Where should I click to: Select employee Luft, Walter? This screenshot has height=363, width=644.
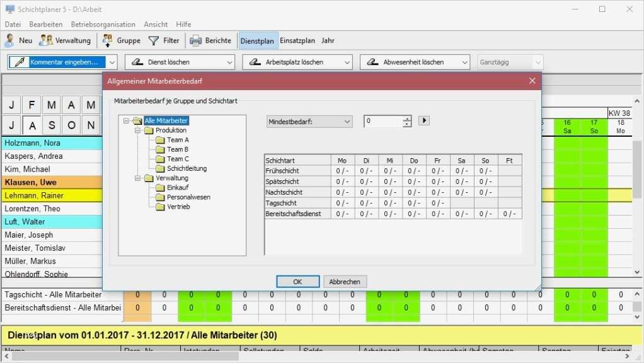[52, 222]
